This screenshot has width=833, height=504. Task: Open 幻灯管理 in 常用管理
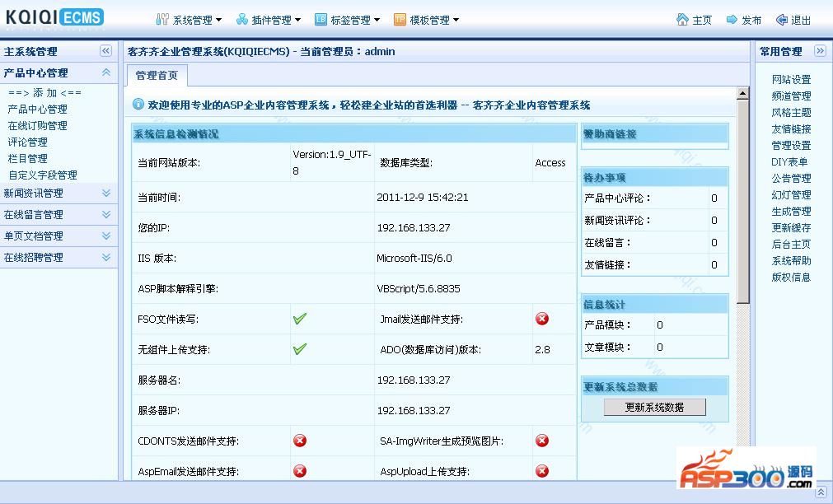pyautogui.click(x=791, y=194)
